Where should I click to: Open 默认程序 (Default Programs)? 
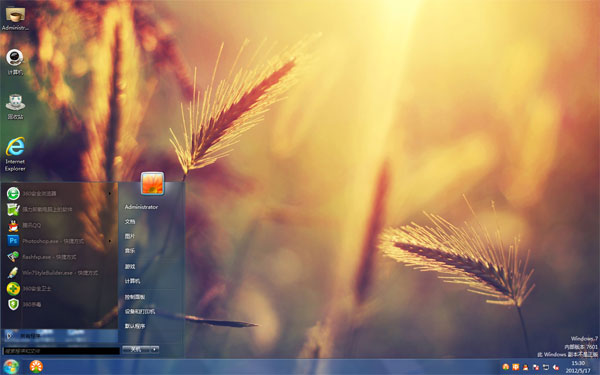coord(135,326)
